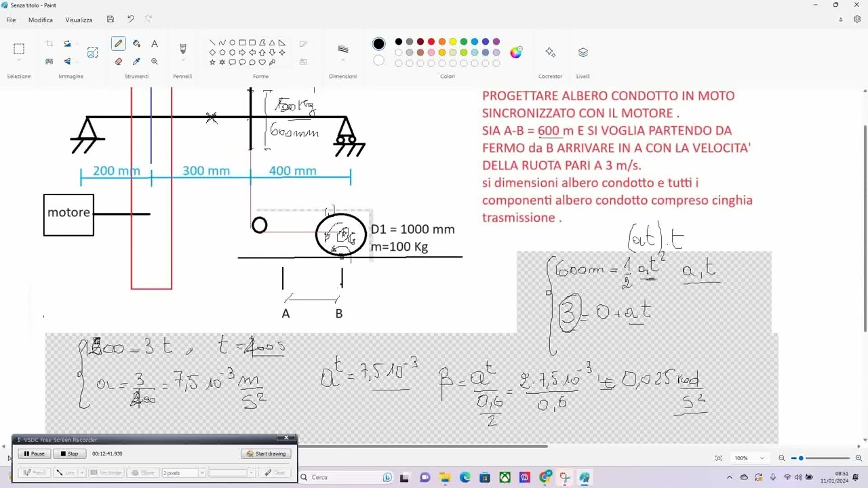Click the taskbar Cerca search box
This screenshot has width=868, height=488.
[347, 477]
